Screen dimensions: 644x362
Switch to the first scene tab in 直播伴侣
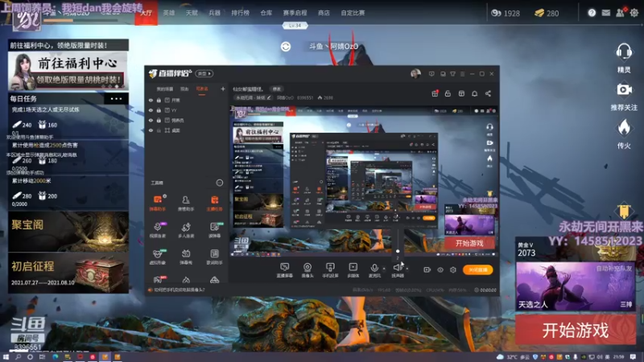point(164,88)
